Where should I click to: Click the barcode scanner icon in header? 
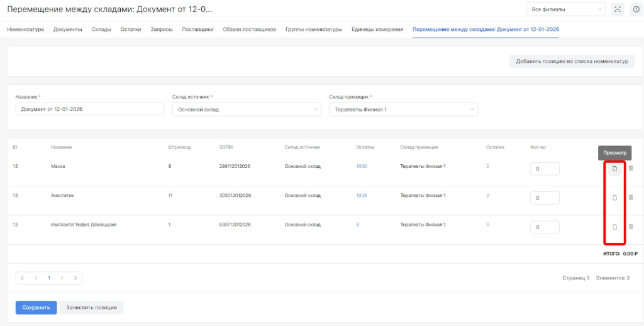pyautogui.click(x=618, y=9)
